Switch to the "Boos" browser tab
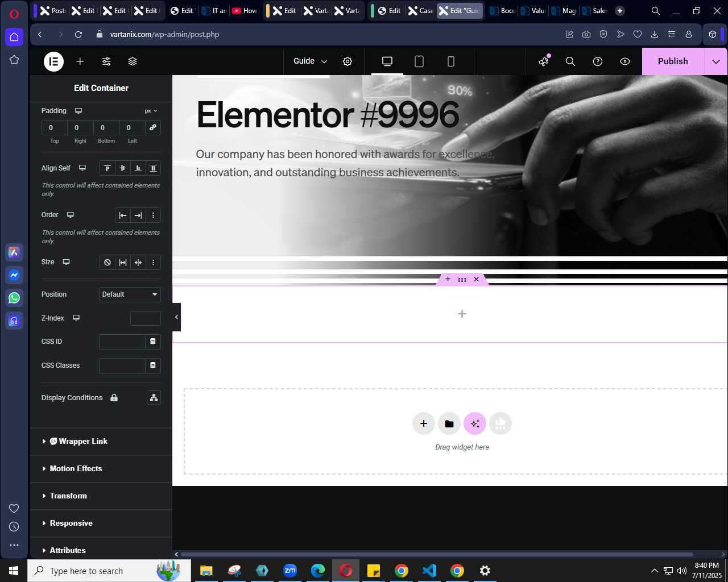728x582 pixels. click(502, 10)
